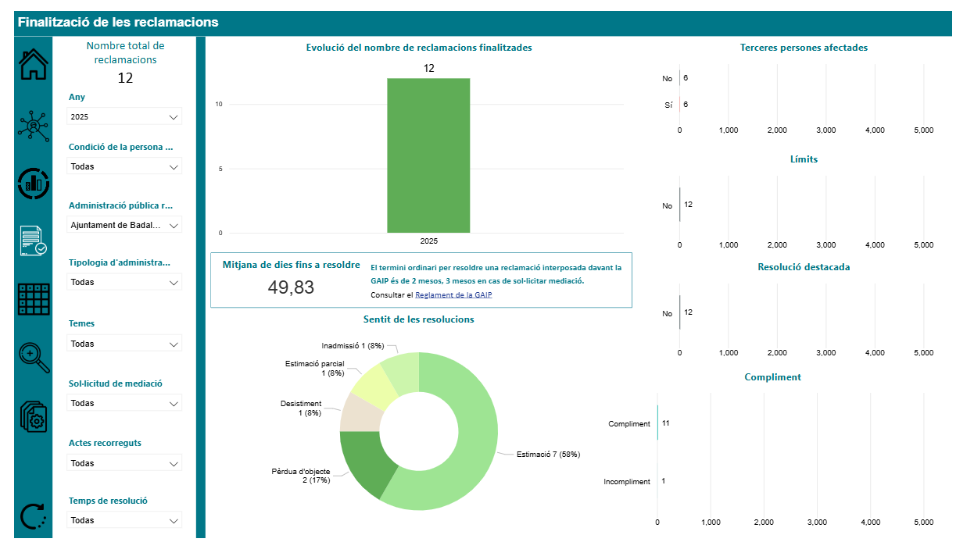This screenshot has width=974, height=560.
Task: Click the Home icon in sidebar
Action: coord(33,64)
